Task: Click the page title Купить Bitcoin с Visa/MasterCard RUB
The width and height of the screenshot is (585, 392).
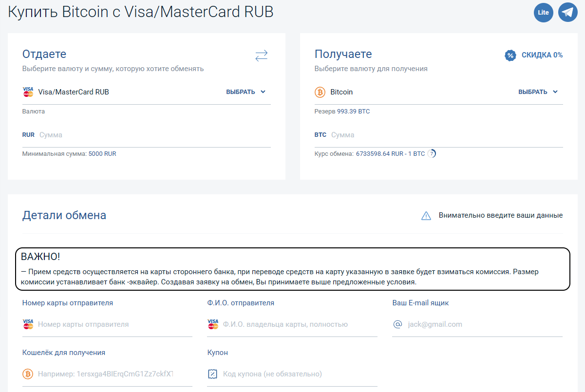Action: click(141, 12)
